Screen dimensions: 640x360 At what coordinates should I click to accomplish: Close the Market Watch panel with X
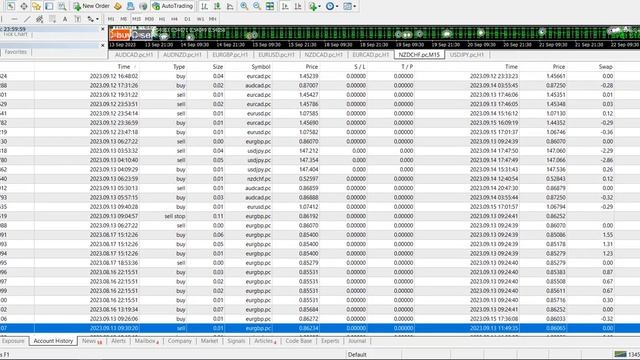pyautogui.click(x=103, y=29)
